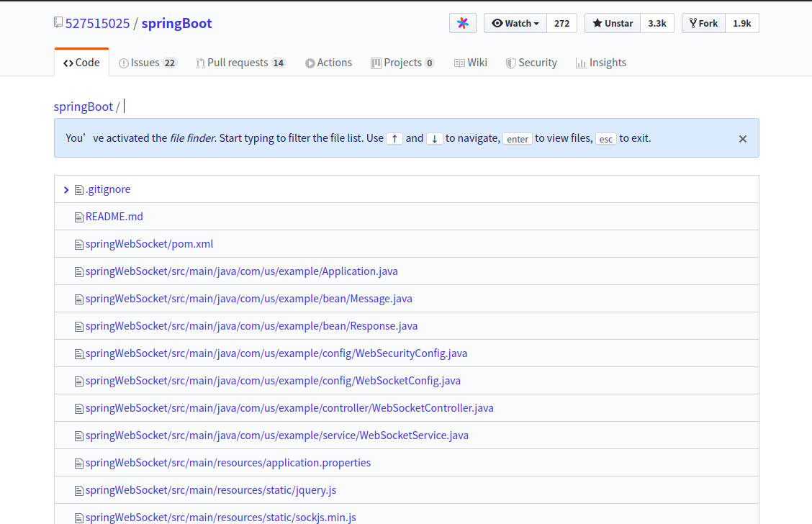The height and width of the screenshot is (524, 812).
Task: Click the file icon beside sockjs.min.js
Action: tap(78, 518)
